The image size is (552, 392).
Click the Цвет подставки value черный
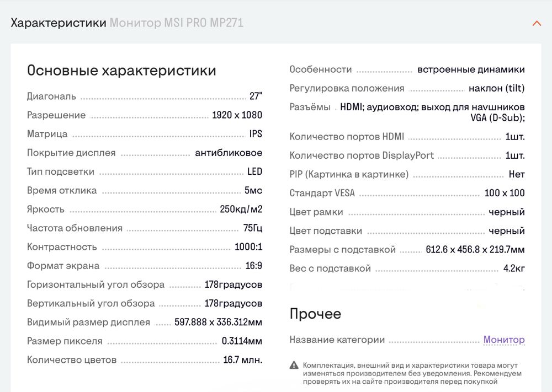pos(507,231)
